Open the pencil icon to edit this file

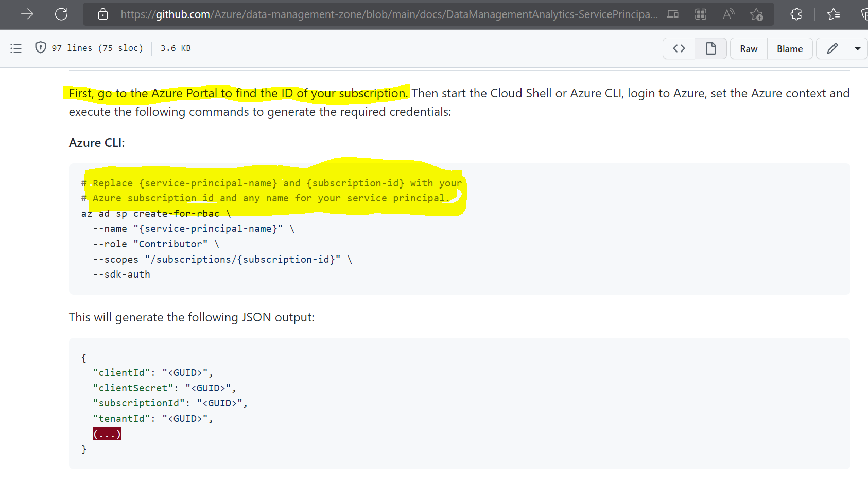[832, 48]
